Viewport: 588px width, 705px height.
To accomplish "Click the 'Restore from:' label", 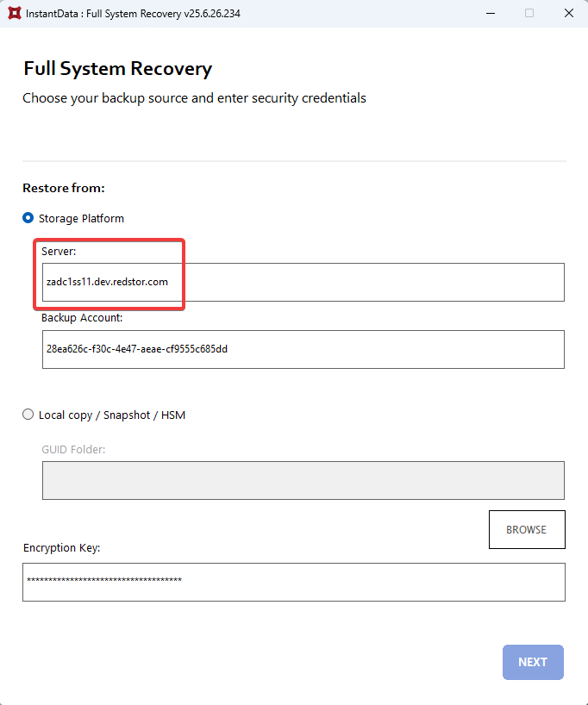I will click(64, 188).
